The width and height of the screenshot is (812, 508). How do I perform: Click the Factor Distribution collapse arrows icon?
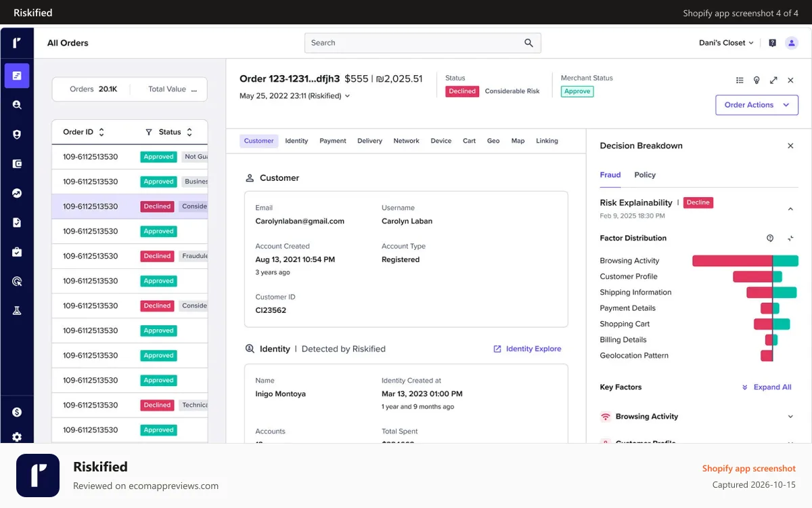click(x=790, y=238)
